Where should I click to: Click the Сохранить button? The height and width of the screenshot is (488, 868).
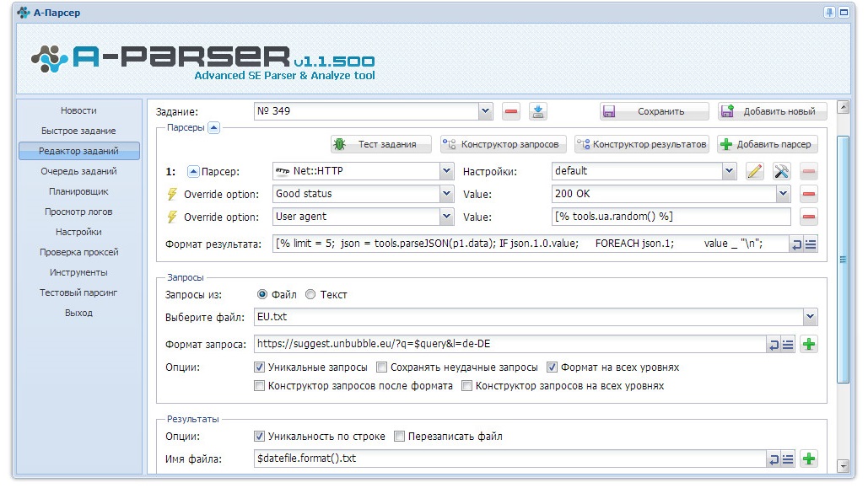(x=655, y=111)
